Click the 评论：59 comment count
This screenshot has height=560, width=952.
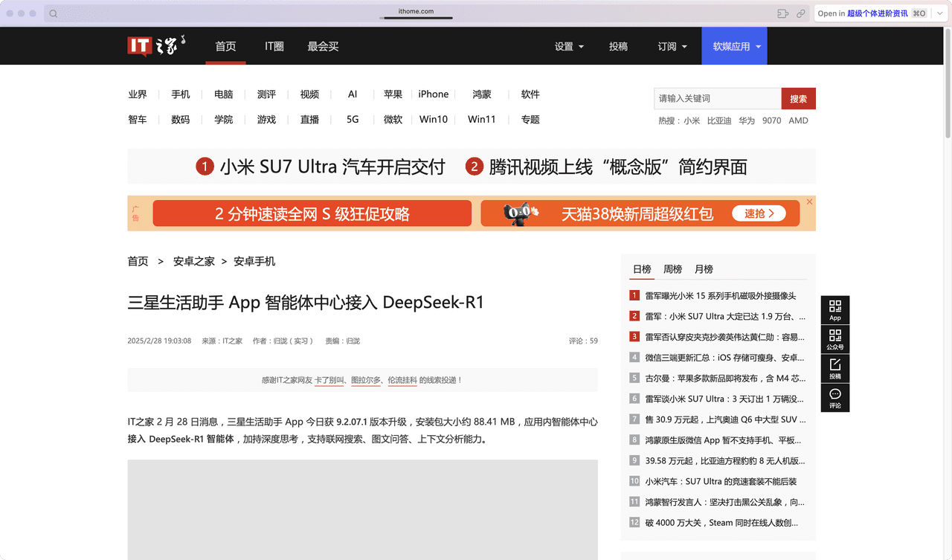point(583,341)
